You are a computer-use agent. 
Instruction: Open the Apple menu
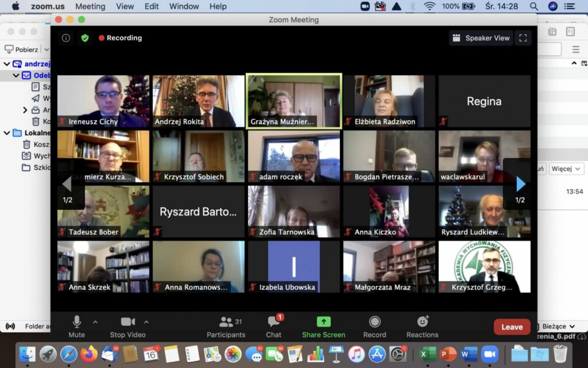16,6
